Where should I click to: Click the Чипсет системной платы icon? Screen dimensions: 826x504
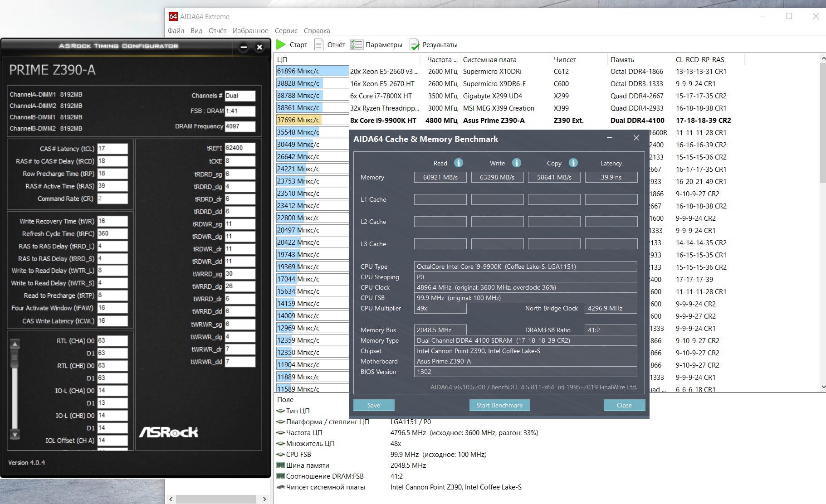click(x=281, y=487)
